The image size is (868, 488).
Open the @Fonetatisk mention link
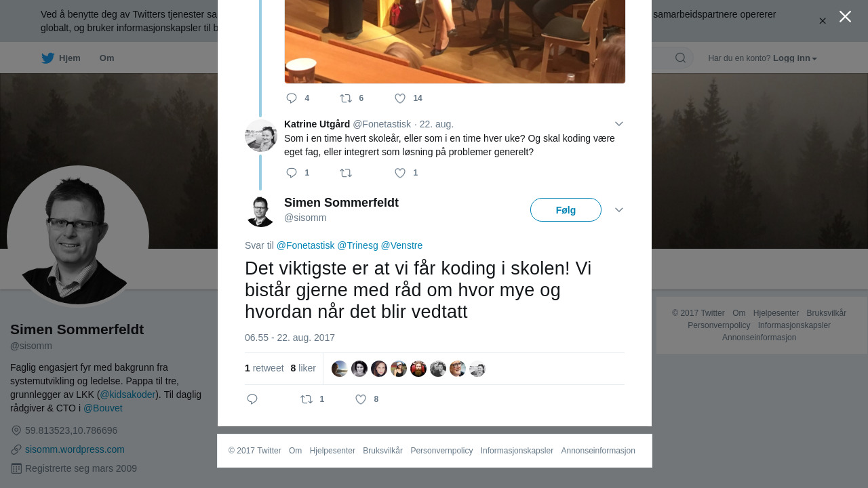[x=305, y=245]
